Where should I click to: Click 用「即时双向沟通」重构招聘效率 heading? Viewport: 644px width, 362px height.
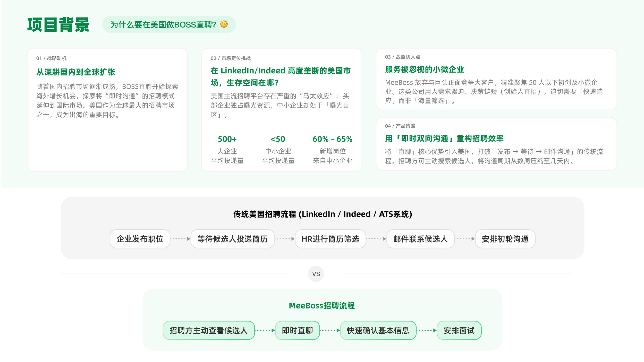[444, 139]
